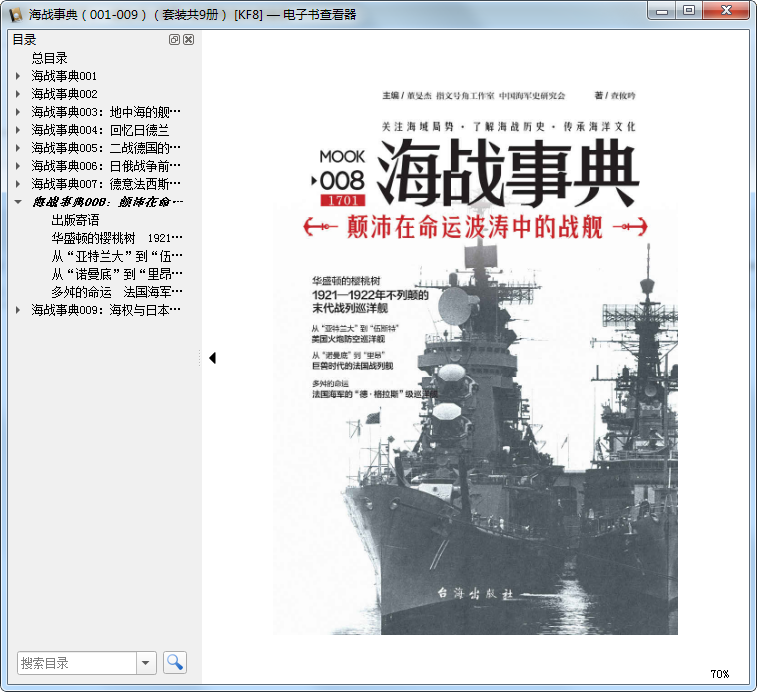Close the ebook viewer window

point(726,11)
